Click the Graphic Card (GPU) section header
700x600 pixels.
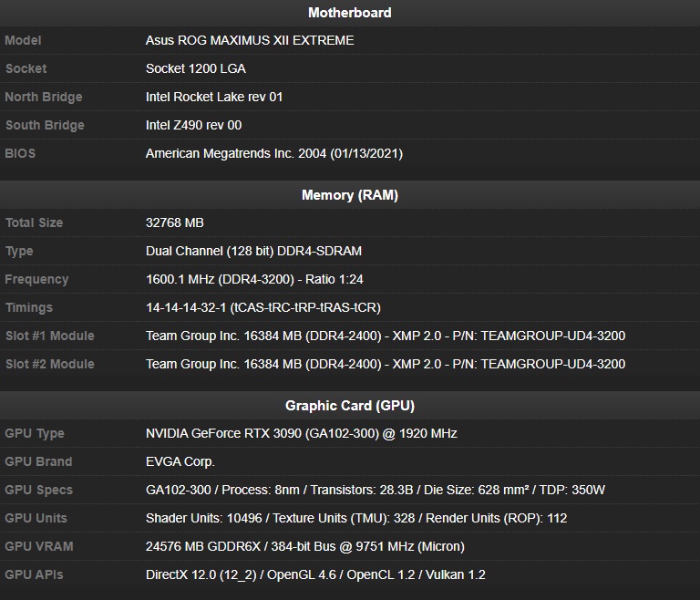click(x=350, y=406)
